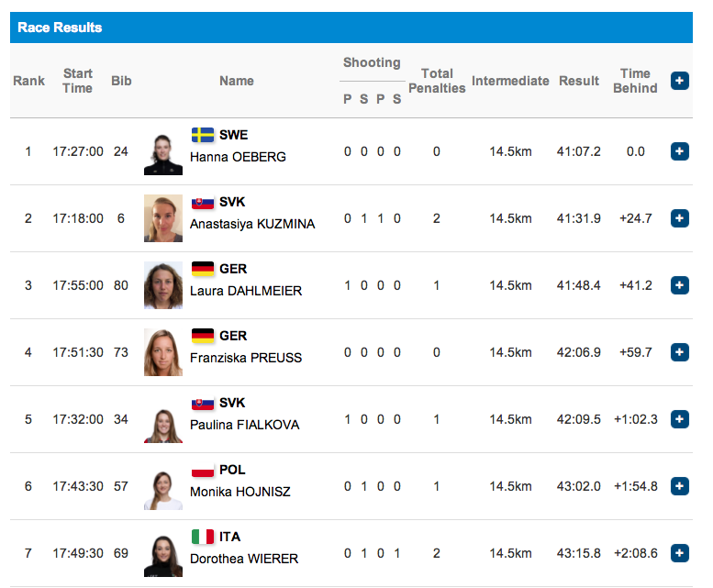Expand Franziska PREUSS result row
This screenshot has width=713, height=588.
pyautogui.click(x=679, y=352)
